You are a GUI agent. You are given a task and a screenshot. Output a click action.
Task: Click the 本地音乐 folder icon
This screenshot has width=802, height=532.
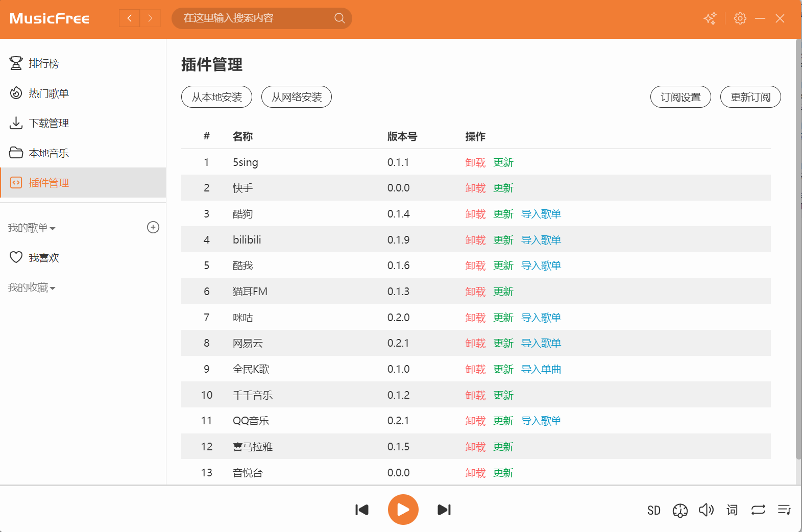[x=16, y=153]
